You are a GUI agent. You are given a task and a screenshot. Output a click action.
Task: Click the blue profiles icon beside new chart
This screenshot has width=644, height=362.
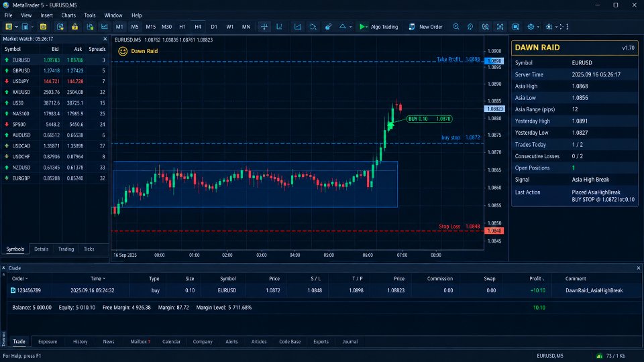[25, 27]
